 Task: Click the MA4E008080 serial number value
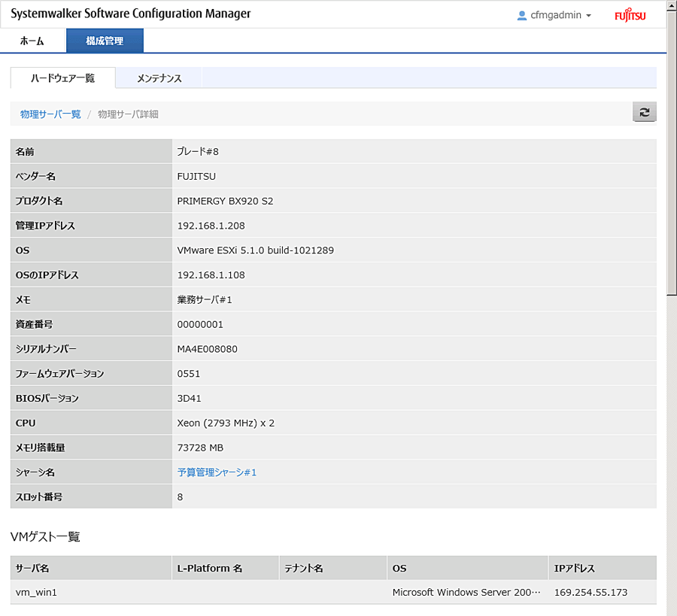[x=208, y=349]
